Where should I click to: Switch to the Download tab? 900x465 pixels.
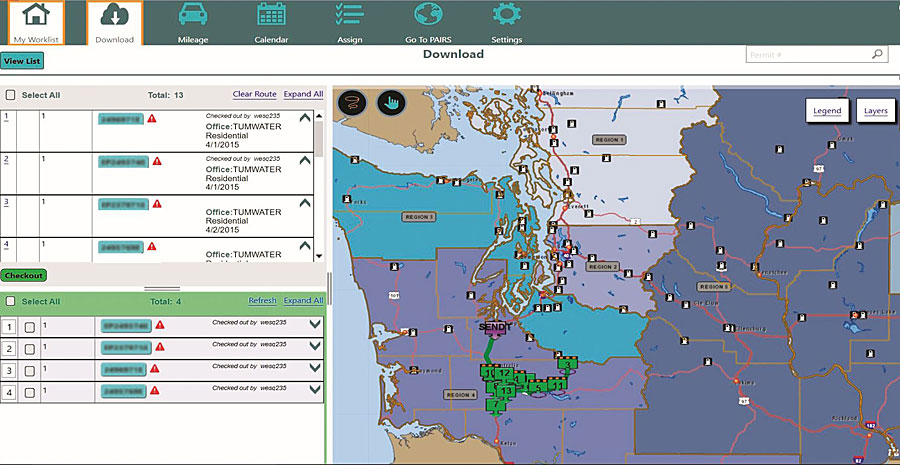point(115,23)
